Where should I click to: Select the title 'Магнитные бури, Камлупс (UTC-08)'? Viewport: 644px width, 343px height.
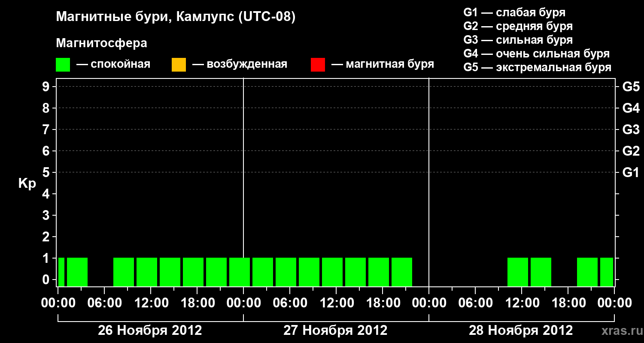click(176, 17)
